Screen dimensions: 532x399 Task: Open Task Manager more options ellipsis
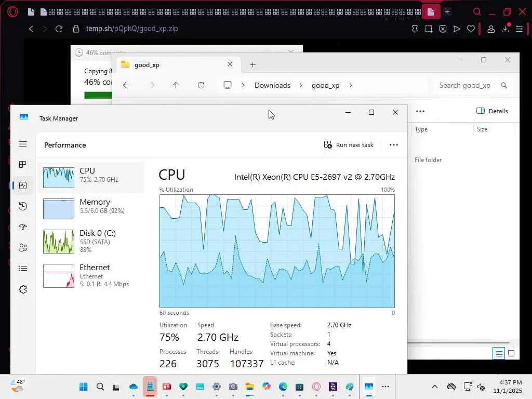tap(394, 145)
